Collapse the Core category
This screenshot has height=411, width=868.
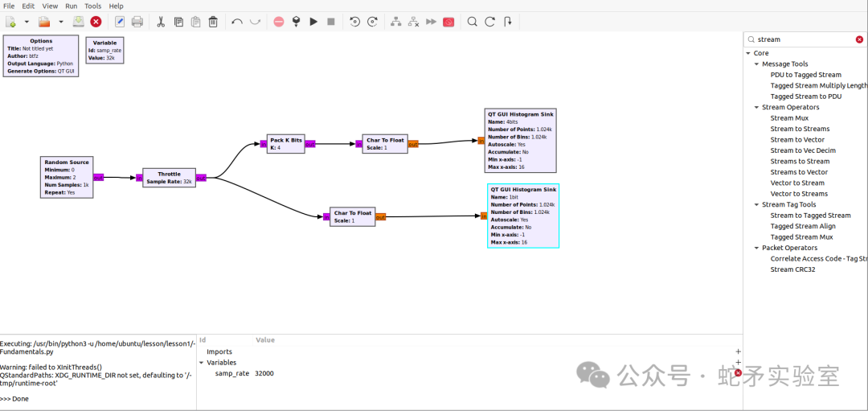[x=748, y=53]
